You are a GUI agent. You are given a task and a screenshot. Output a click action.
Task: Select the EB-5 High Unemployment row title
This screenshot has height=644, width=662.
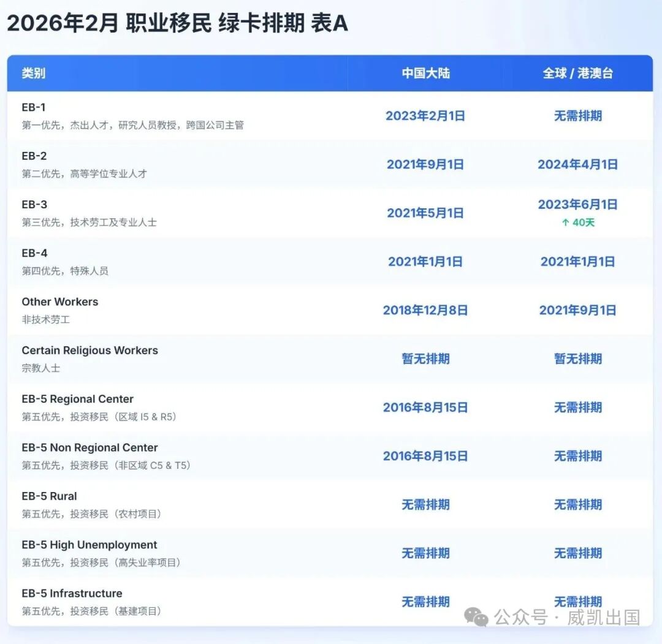point(89,545)
